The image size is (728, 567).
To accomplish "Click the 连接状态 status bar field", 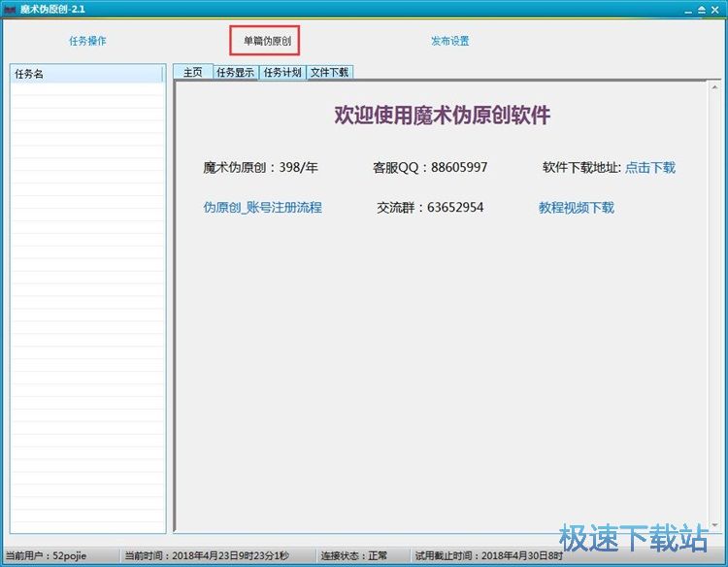I will pos(353,556).
